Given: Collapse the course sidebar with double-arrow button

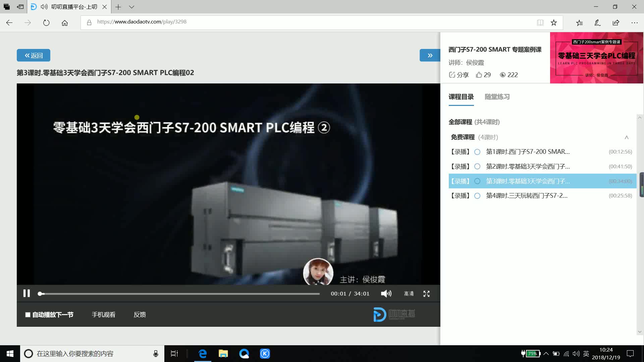Looking at the screenshot, I should 430,55.
